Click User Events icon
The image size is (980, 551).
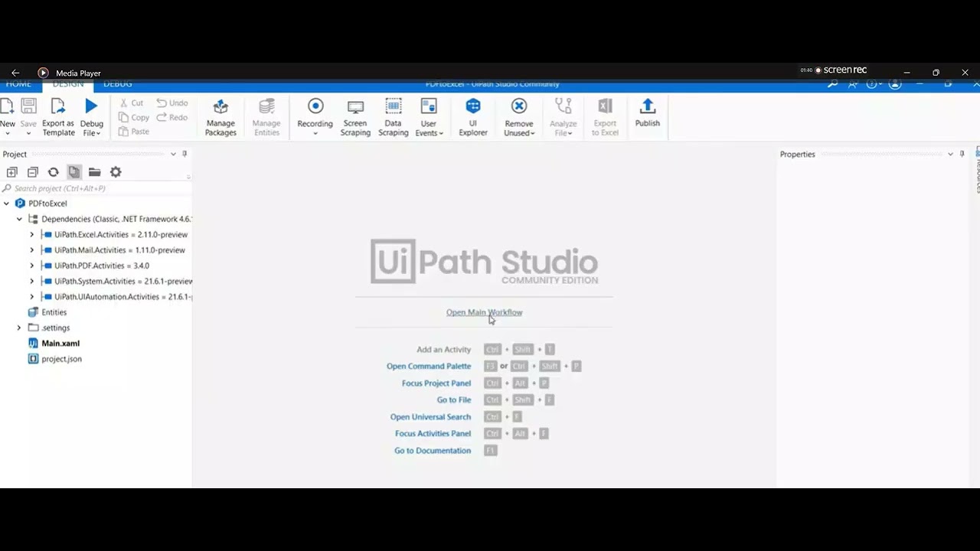point(429,106)
